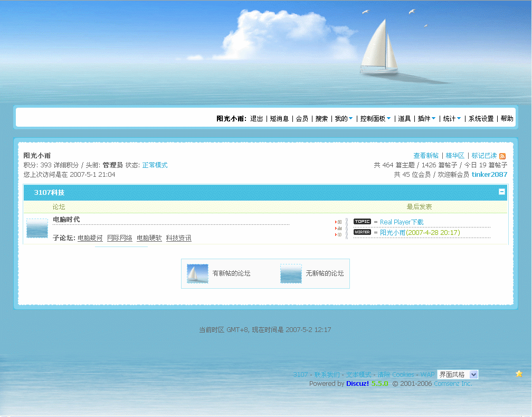Open the 电脑时代 forum
532x417 pixels.
point(66,219)
